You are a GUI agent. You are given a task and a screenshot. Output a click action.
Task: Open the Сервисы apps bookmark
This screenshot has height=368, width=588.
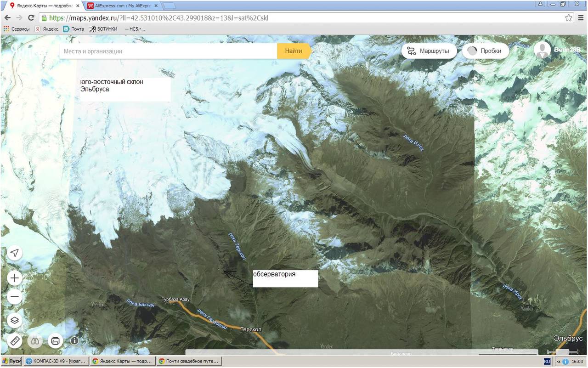(17, 29)
